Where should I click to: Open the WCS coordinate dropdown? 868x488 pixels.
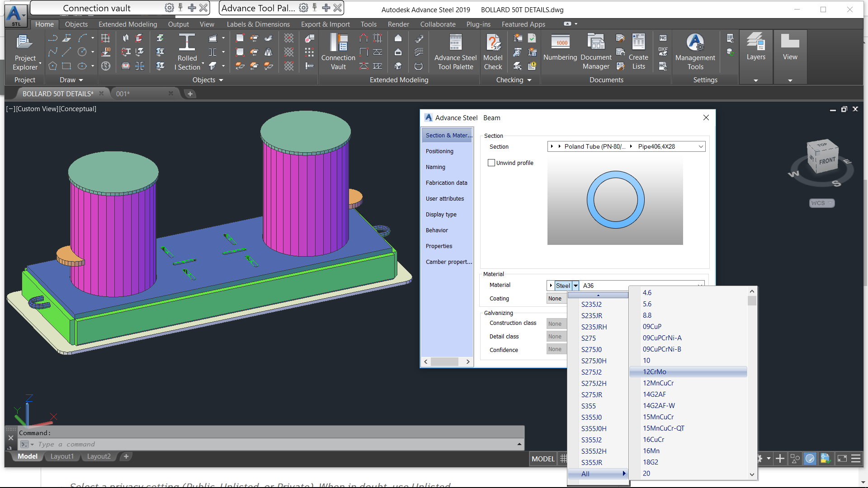822,203
